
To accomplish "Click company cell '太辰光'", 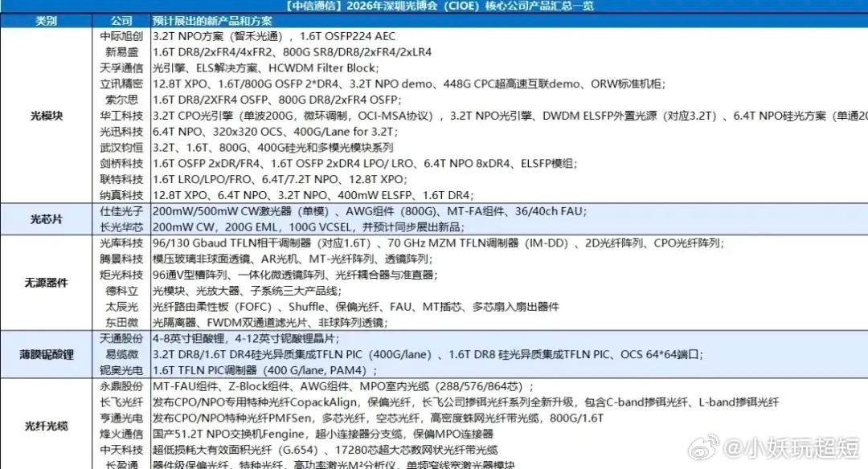I will point(121,307).
